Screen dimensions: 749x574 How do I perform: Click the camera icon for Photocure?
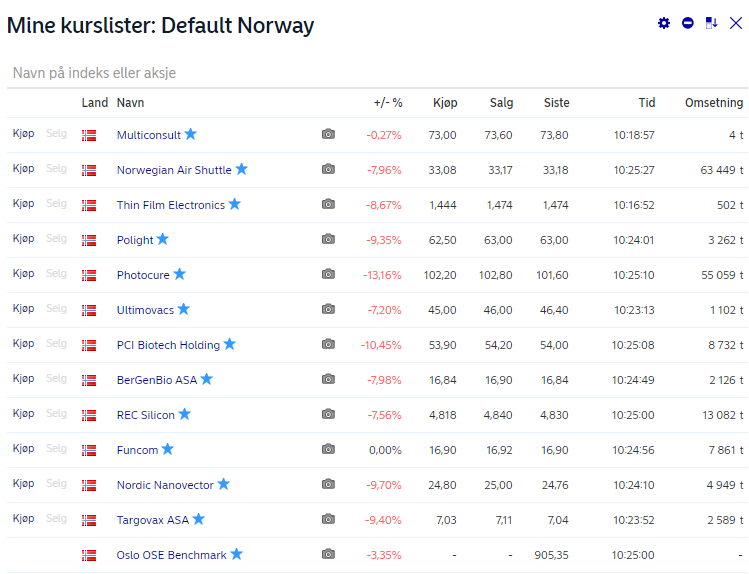(328, 274)
